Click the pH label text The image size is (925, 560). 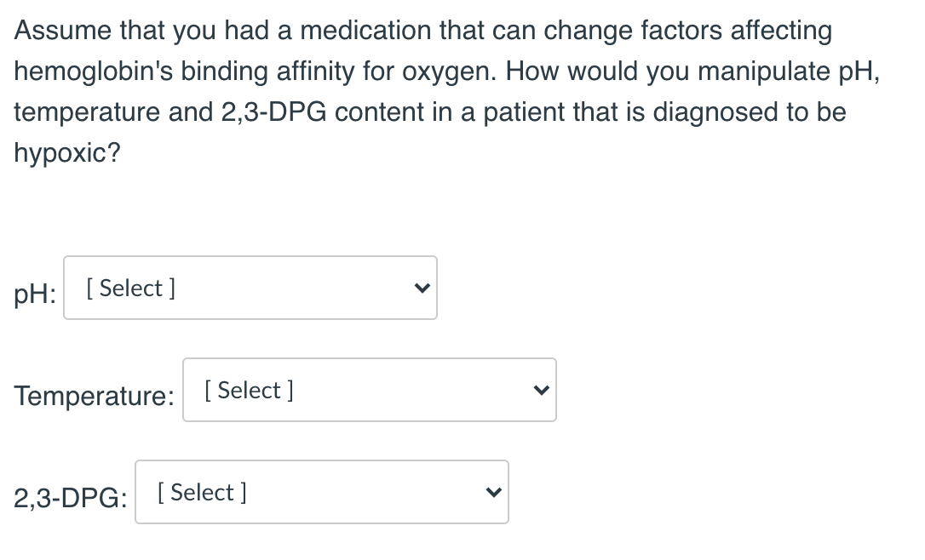coord(32,294)
